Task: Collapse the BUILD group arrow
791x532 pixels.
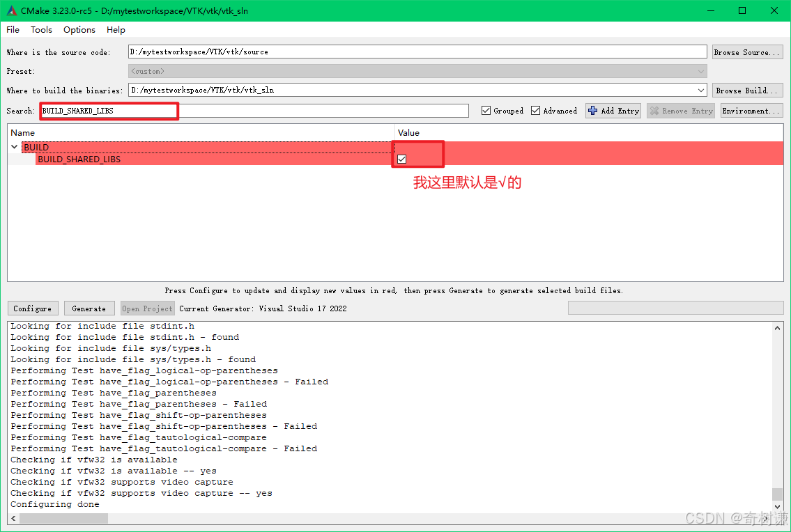Action: (x=14, y=147)
